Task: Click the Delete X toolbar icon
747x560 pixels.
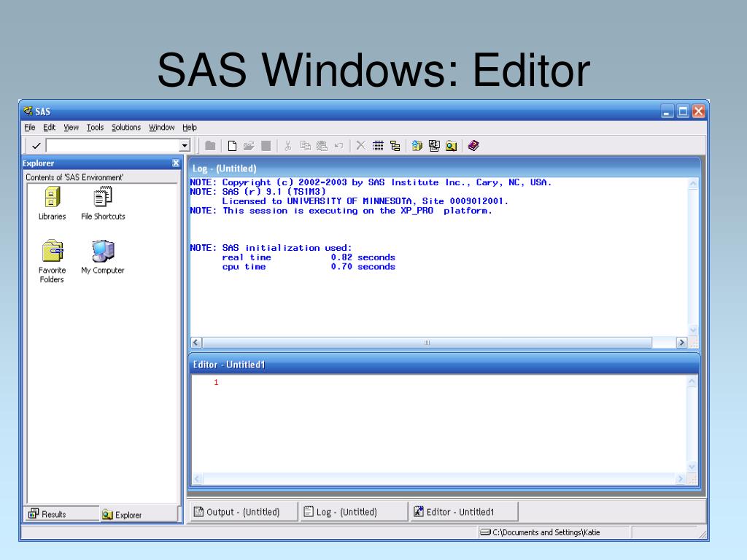Action: tap(360, 145)
